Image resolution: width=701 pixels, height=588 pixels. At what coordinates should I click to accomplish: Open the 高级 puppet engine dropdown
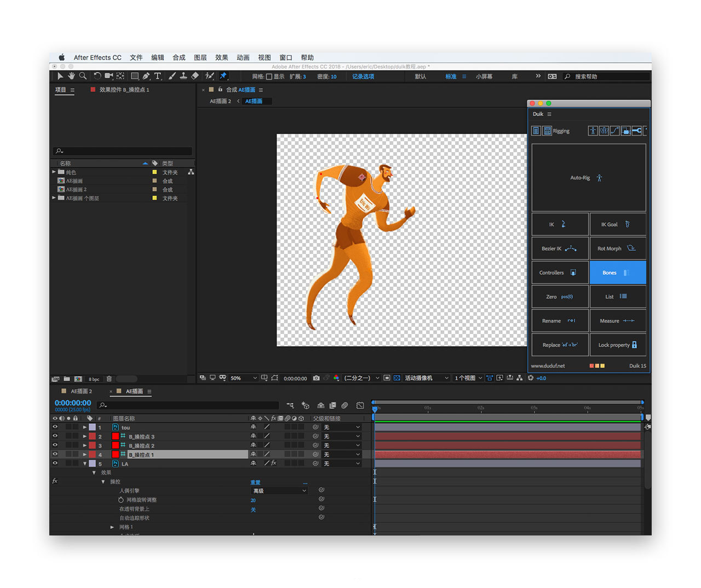coord(279,491)
